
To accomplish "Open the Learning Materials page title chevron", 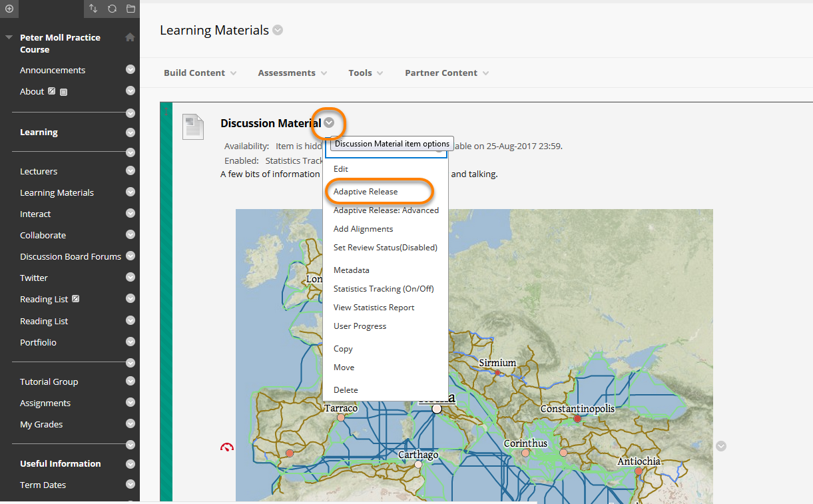I will click(x=278, y=31).
